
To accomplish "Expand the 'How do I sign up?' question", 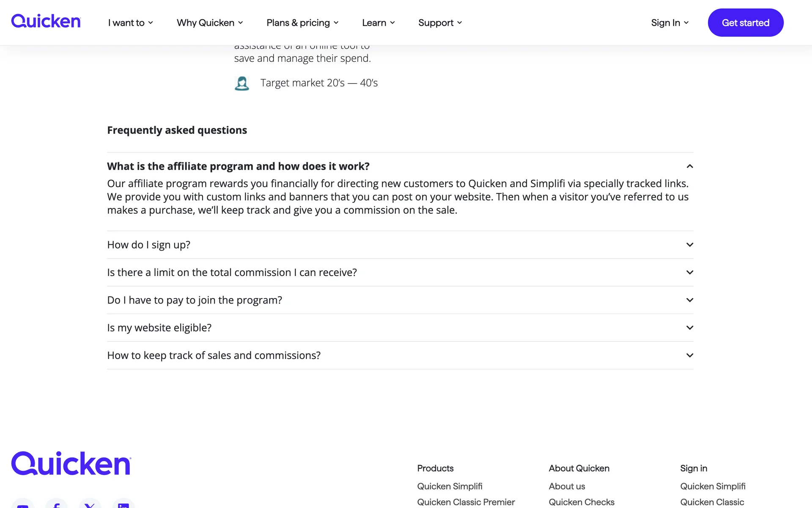I will pyautogui.click(x=689, y=245).
